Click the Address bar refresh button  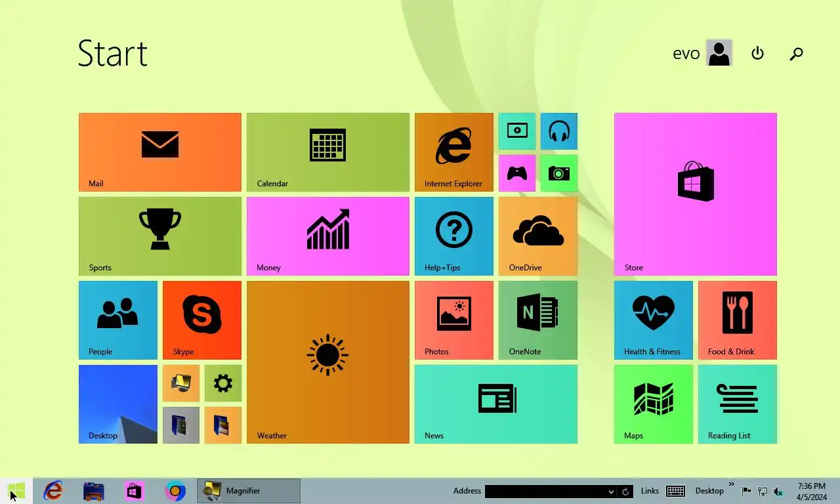pyautogui.click(x=625, y=492)
